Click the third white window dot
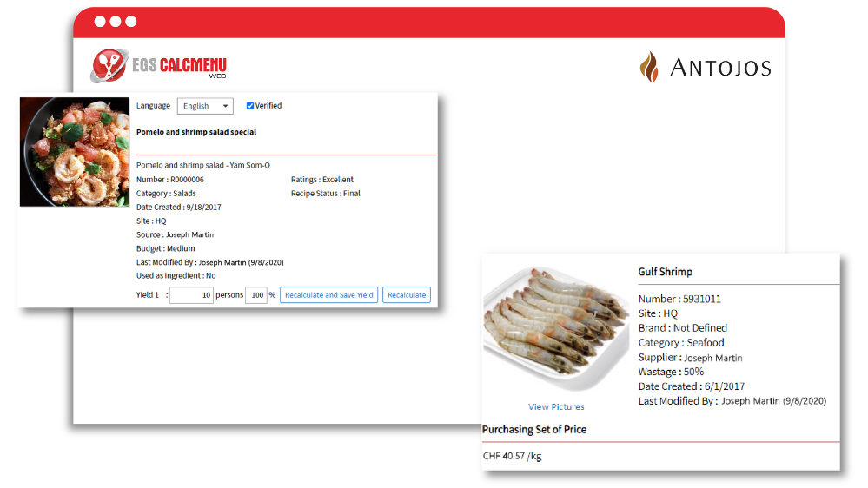Viewport: 868px width, 488px height. pos(131,22)
